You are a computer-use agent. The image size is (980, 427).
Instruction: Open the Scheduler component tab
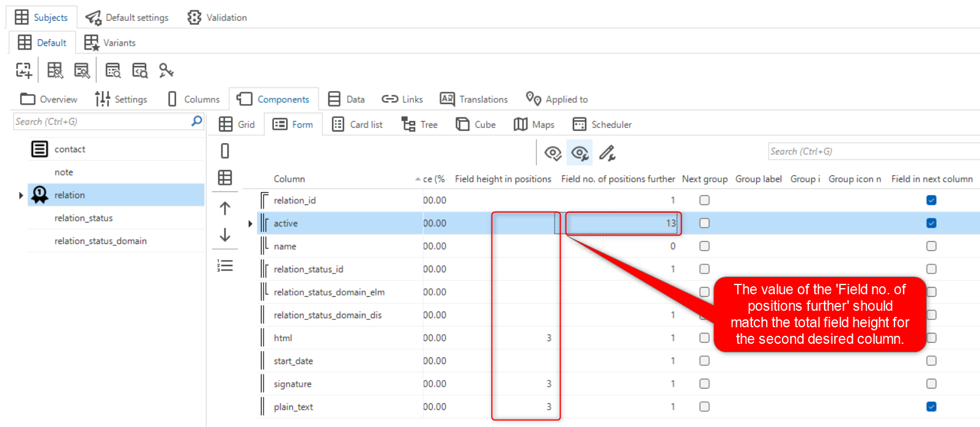[602, 124]
